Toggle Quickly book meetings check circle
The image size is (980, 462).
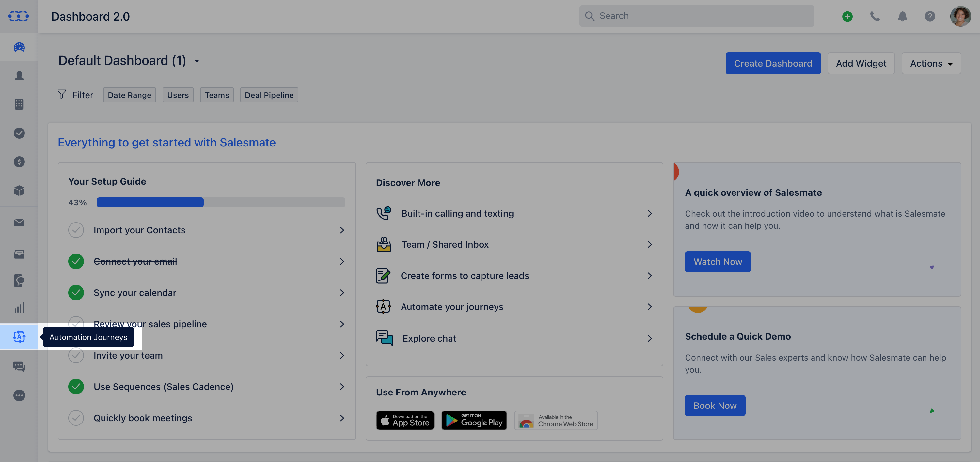(76, 418)
